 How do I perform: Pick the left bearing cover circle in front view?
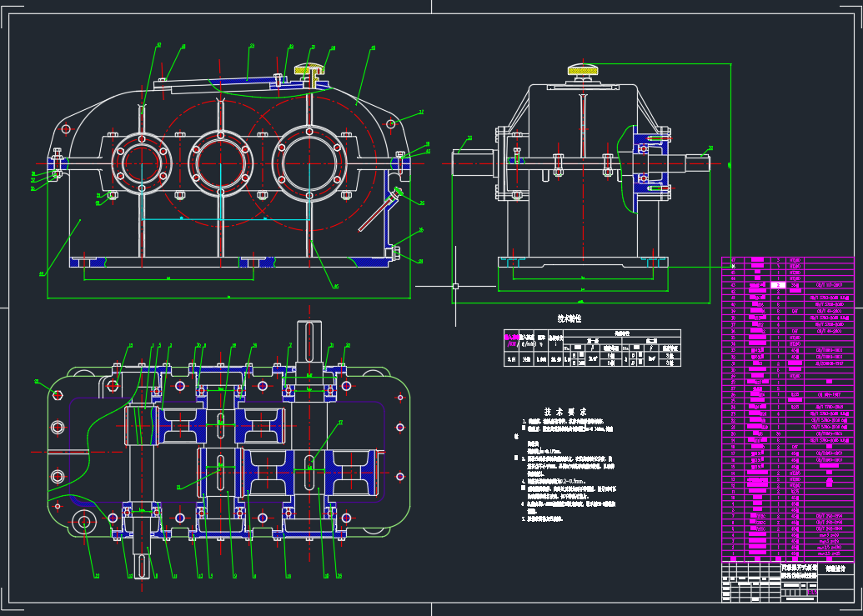[142, 163]
